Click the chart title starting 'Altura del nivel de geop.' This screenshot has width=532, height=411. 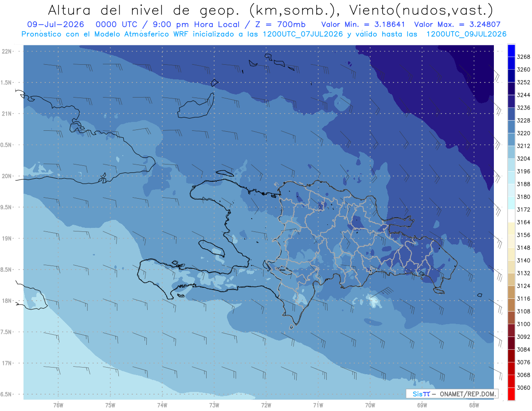270,10
